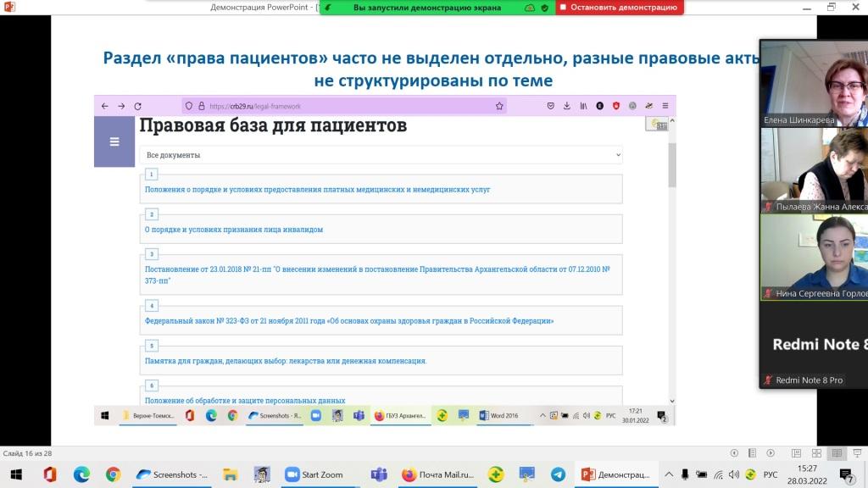Launch Microsoft Edge from the taskbar
The height and width of the screenshot is (488, 868).
pyautogui.click(x=81, y=474)
